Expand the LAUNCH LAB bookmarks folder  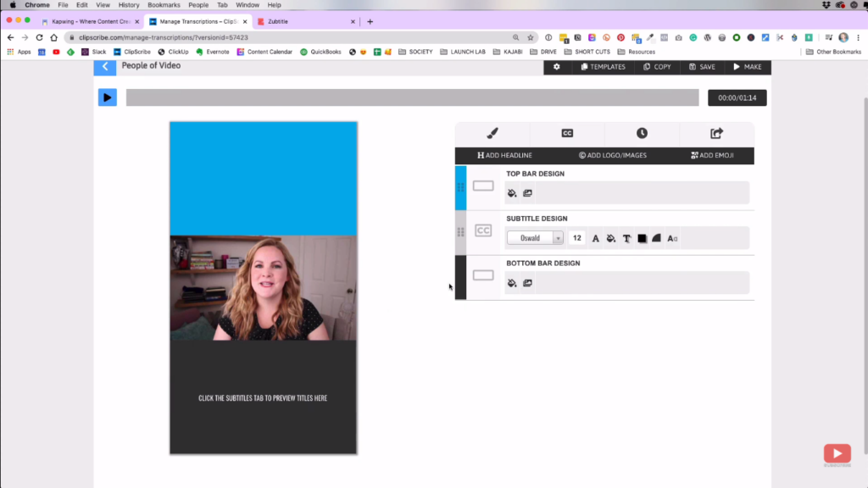(463, 52)
